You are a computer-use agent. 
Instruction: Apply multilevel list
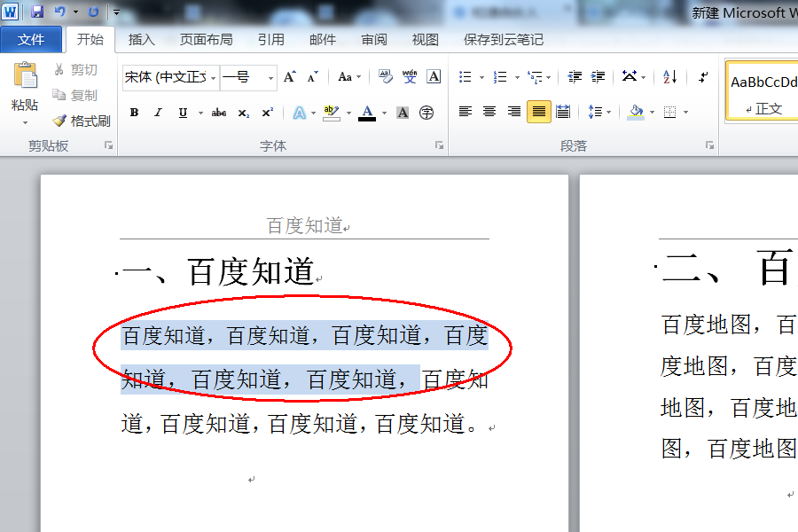tap(535, 77)
